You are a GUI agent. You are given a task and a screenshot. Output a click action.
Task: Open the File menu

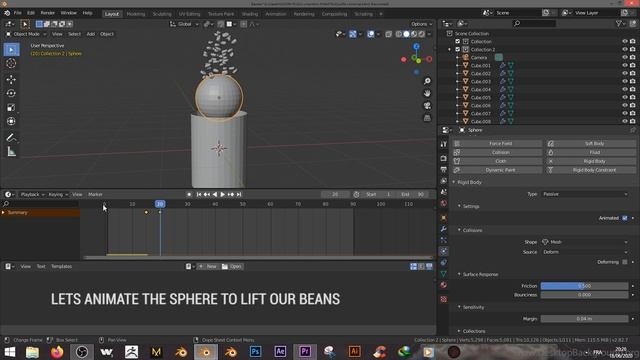click(18, 13)
